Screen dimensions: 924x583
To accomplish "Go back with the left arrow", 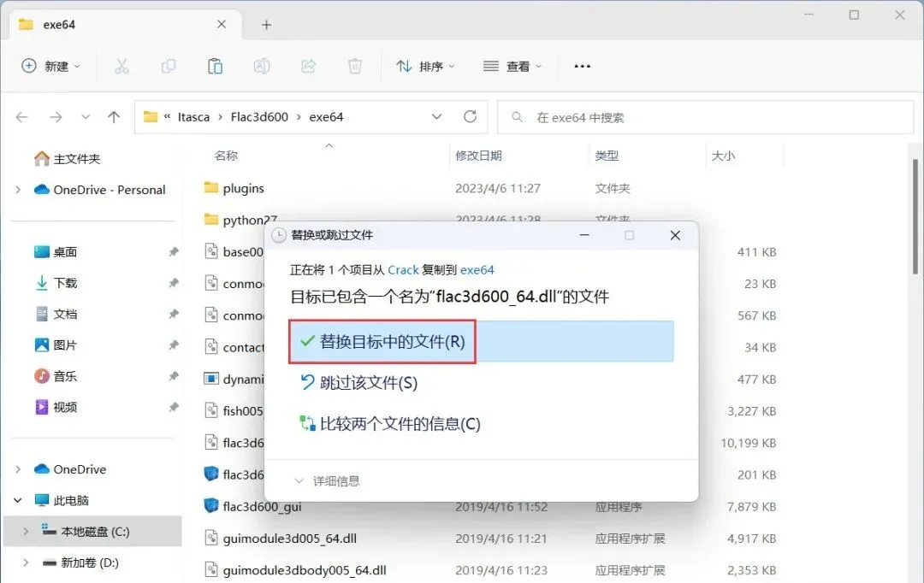I will tap(21, 117).
